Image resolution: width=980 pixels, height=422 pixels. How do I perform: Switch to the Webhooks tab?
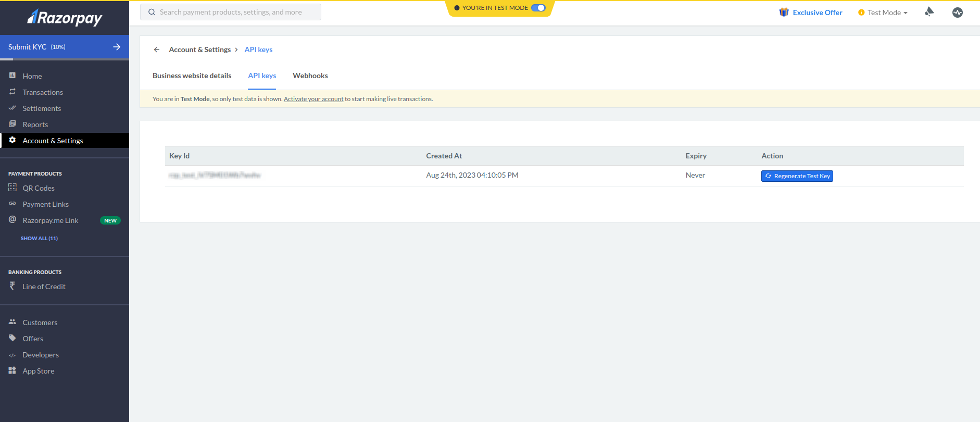point(310,76)
